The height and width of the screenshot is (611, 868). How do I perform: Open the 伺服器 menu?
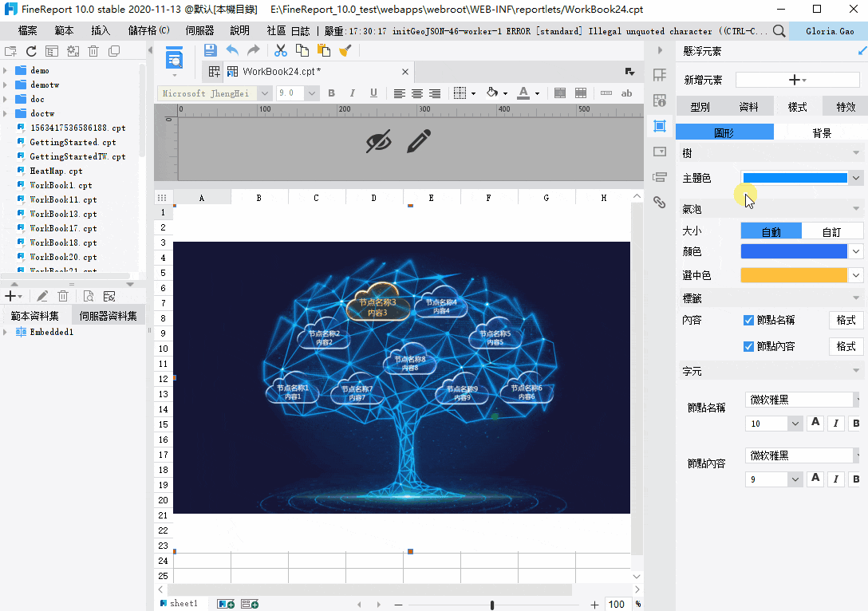199,30
